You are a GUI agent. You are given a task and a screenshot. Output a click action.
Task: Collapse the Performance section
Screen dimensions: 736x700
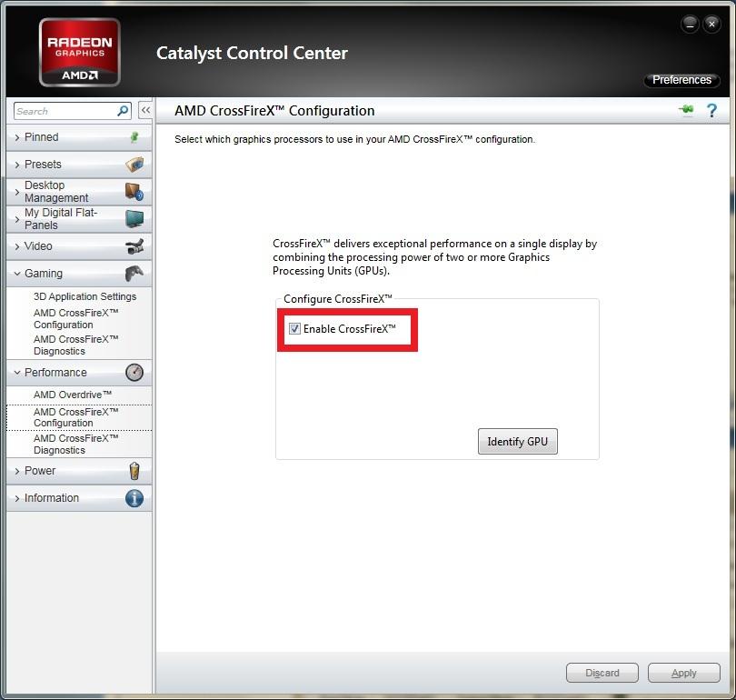click(79, 373)
